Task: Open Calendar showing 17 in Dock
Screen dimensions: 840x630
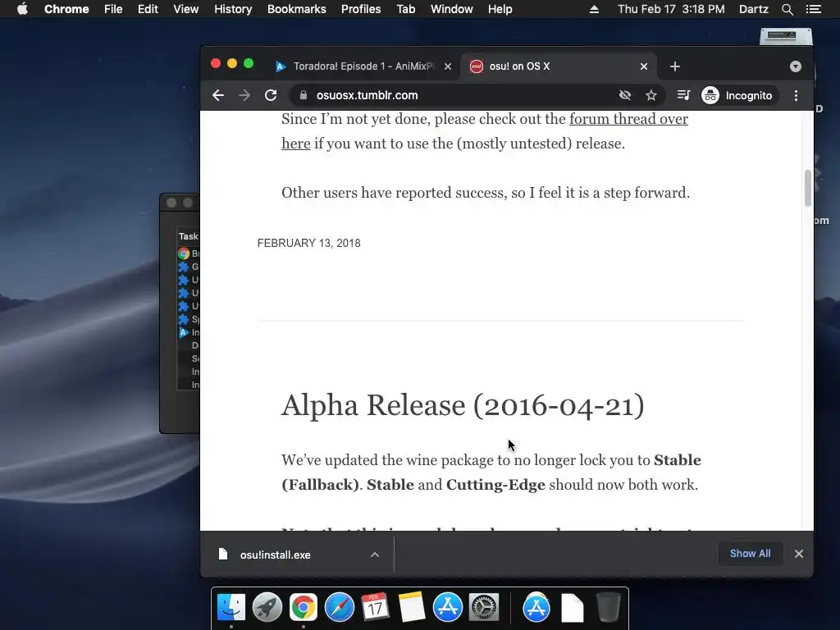Action: [375, 608]
